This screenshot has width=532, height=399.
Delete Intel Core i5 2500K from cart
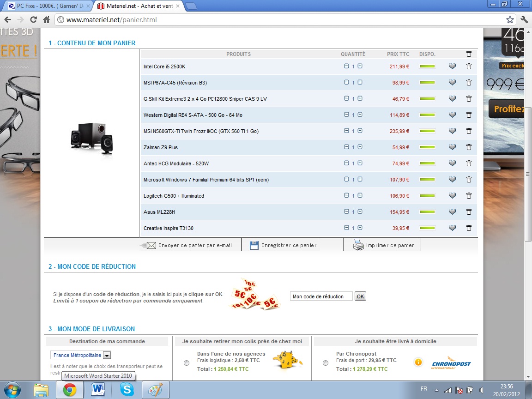469,66
